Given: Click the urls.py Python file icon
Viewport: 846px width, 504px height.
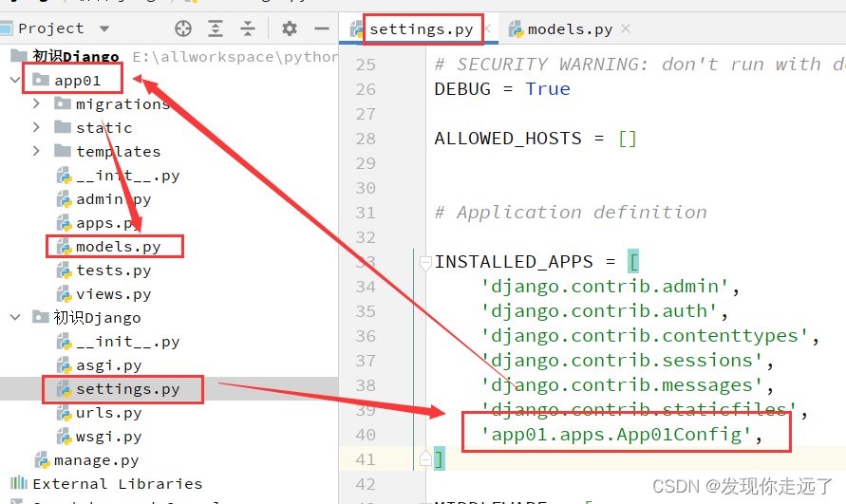Looking at the screenshot, I should point(65,413).
